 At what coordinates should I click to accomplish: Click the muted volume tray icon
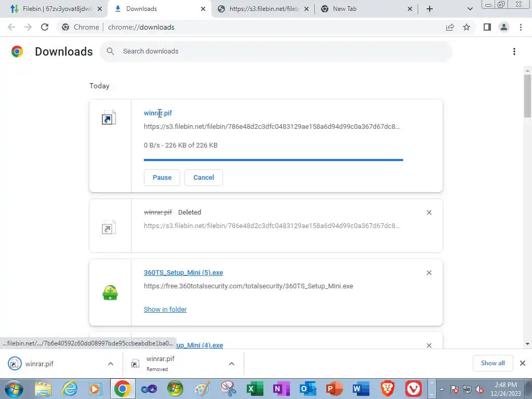480,390
